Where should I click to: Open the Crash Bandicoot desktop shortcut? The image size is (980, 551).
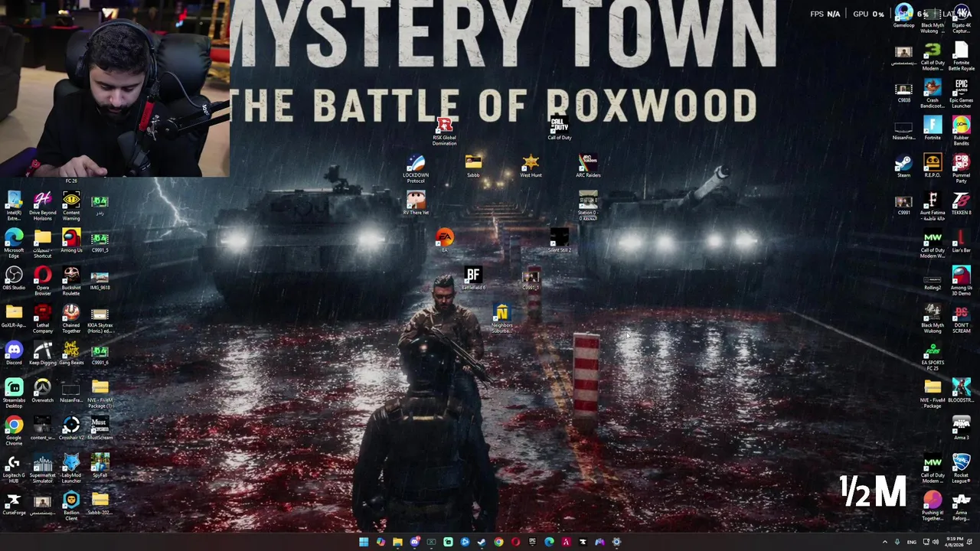tap(933, 94)
